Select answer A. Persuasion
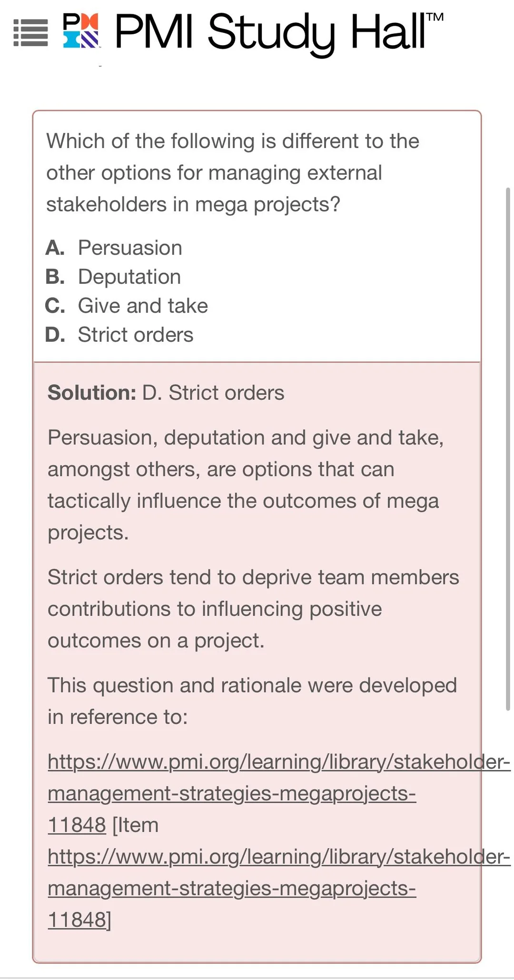The width and height of the screenshot is (514, 980). (130, 248)
